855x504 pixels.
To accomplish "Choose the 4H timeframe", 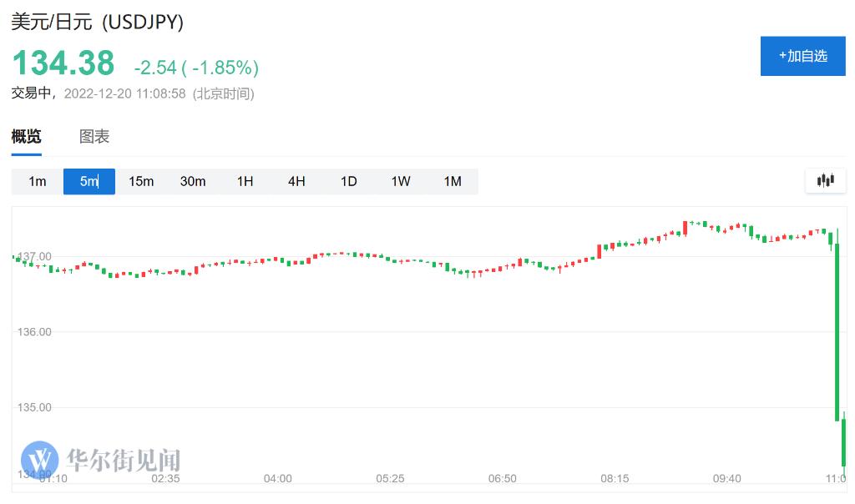I will point(296,181).
